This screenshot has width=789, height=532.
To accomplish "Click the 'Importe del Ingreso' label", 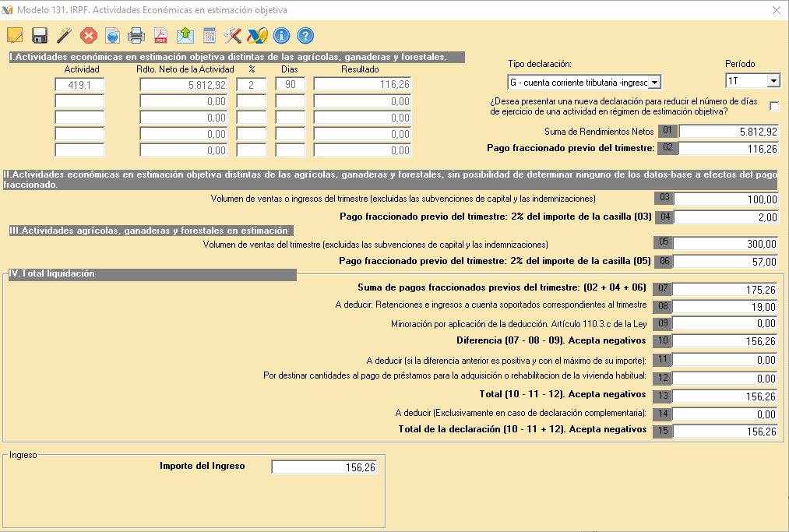I will coord(203,466).
